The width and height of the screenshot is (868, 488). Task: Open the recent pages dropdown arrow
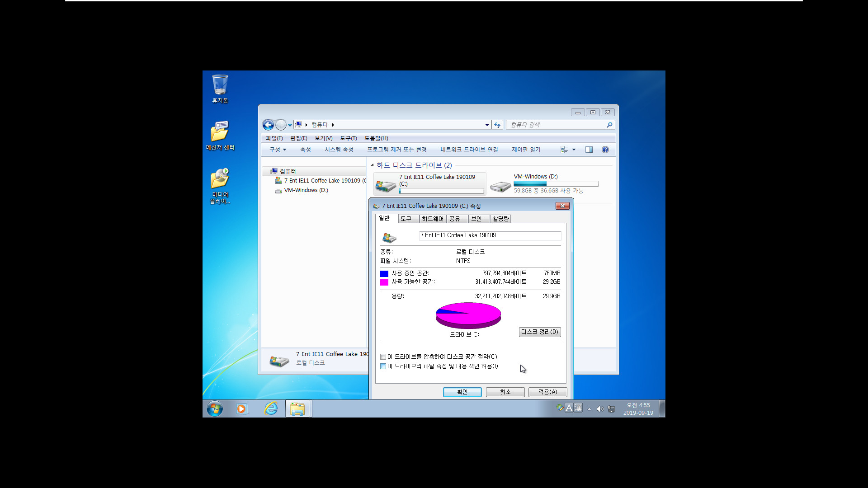coord(290,125)
